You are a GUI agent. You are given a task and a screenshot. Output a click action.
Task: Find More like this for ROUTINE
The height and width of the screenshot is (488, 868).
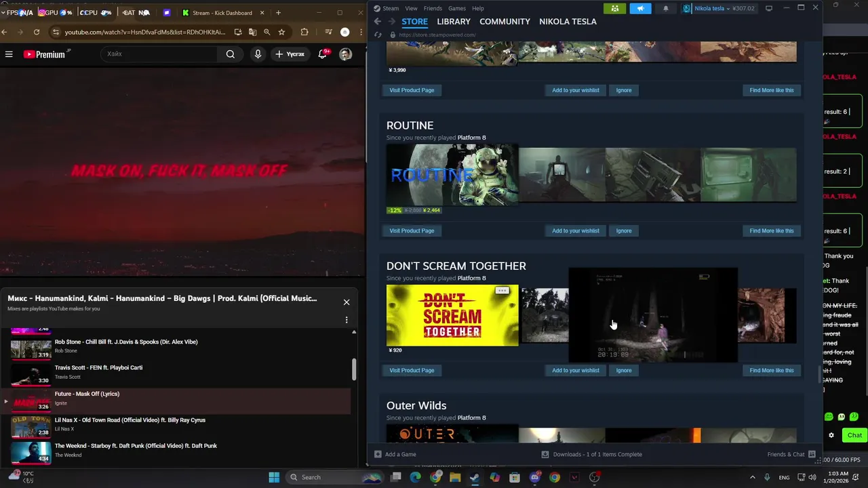(x=771, y=230)
